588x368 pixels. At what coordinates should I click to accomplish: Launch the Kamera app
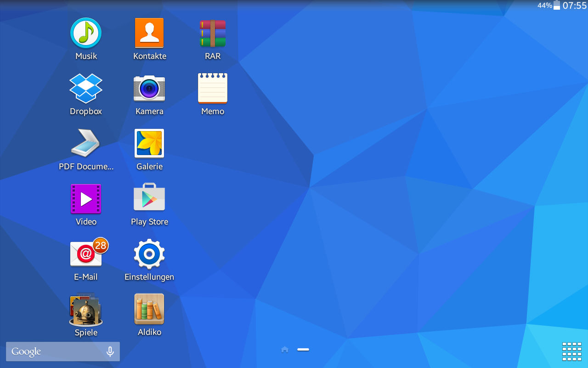(149, 88)
